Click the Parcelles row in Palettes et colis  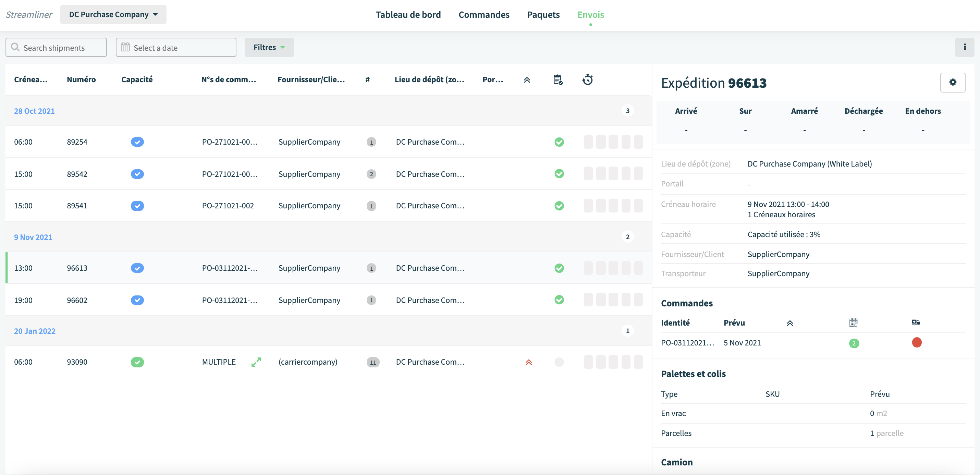pos(813,433)
